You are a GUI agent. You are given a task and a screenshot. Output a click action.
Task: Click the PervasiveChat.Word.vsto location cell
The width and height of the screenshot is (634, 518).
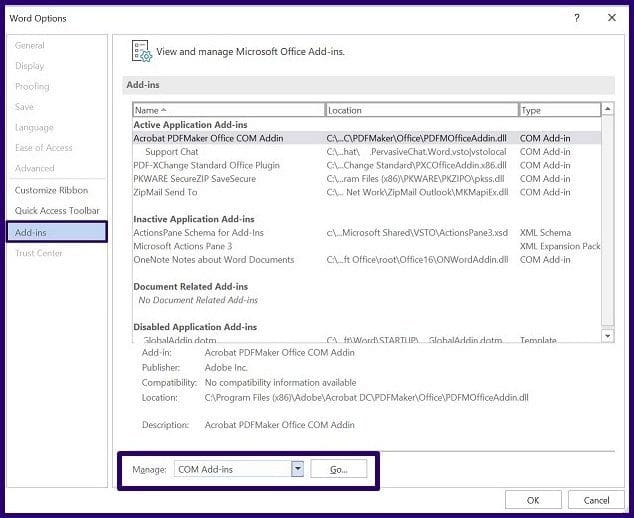pos(416,152)
